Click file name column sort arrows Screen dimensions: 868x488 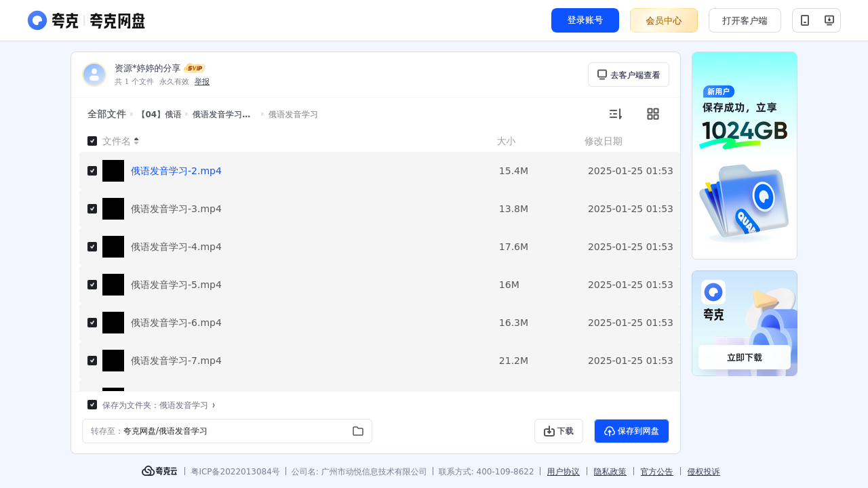tap(136, 141)
